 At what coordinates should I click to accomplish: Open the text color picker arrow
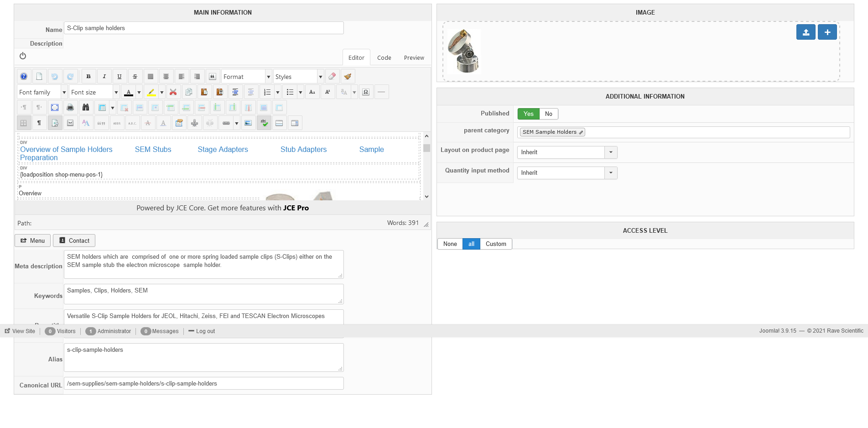pos(139,92)
